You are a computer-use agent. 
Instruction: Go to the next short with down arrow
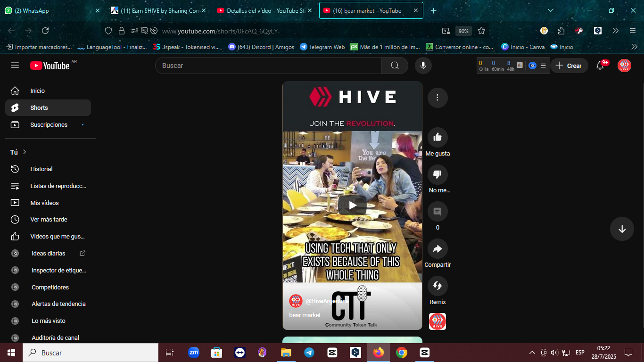coord(622,229)
